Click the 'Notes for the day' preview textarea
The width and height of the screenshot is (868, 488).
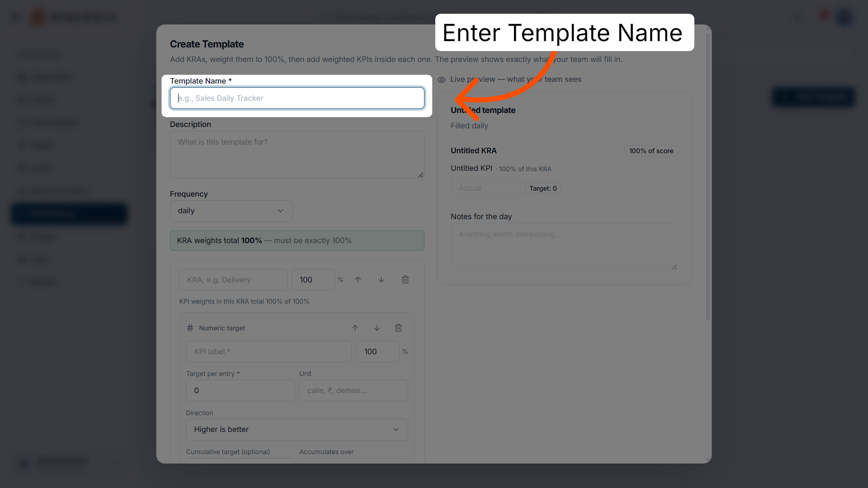pyautogui.click(x=564, y=247)
